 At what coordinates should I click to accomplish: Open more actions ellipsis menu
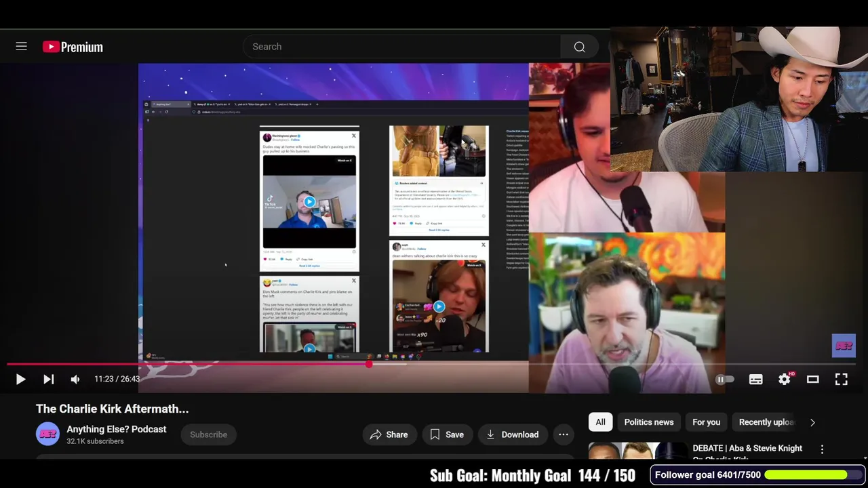(x=563, y=434)
